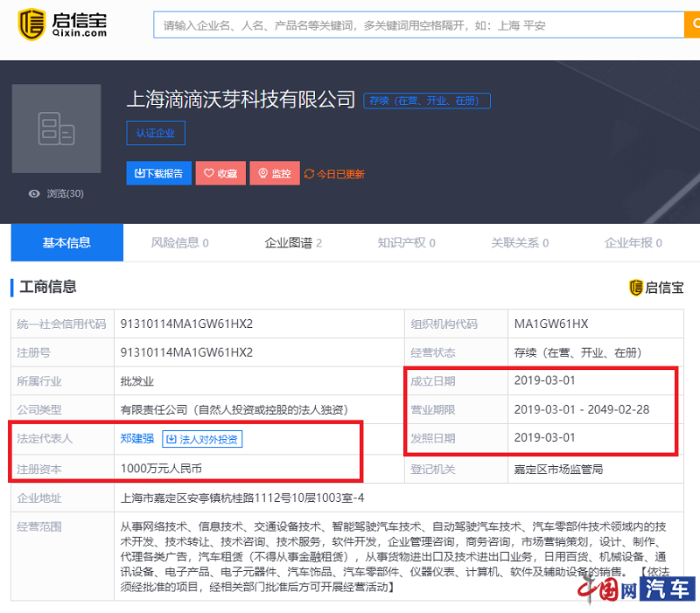This screenshot has width=700, height=613.
Task: Open the 认证企业 badge
Action: coord(156,133)
